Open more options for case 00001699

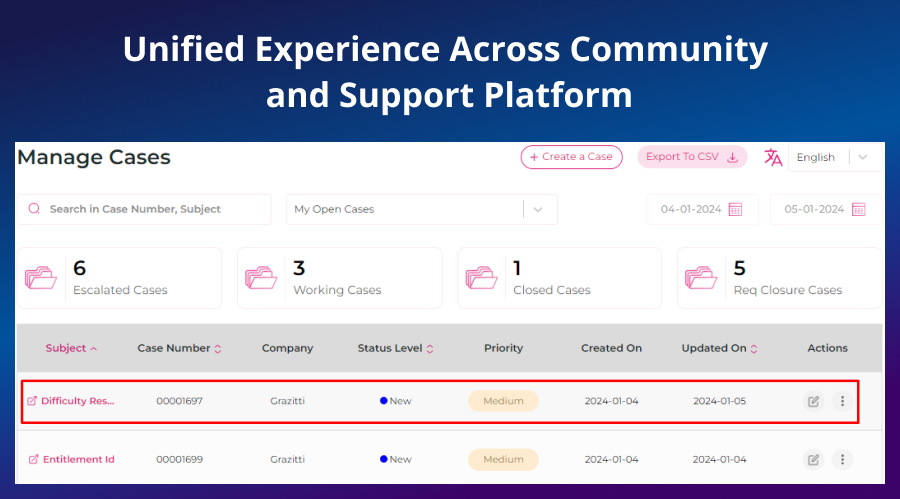point(842,459)
